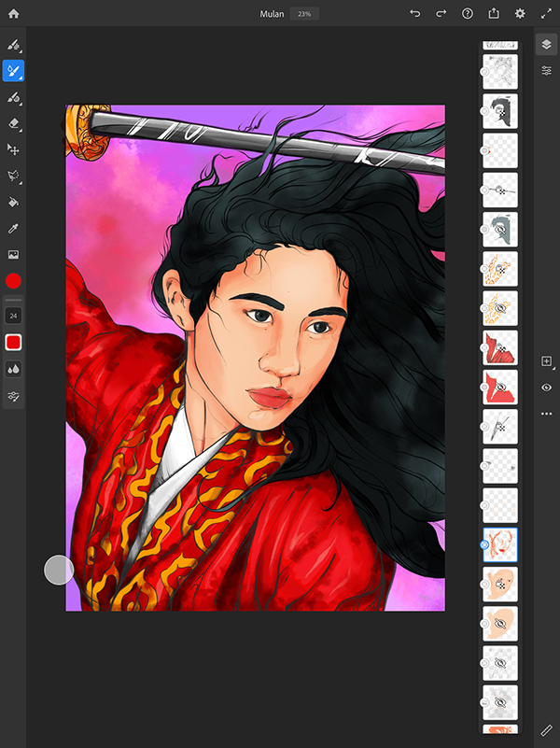Open the layer more actions menu
Image resolution: width=560 pixels, height=748 pixels.
[546, 414]
